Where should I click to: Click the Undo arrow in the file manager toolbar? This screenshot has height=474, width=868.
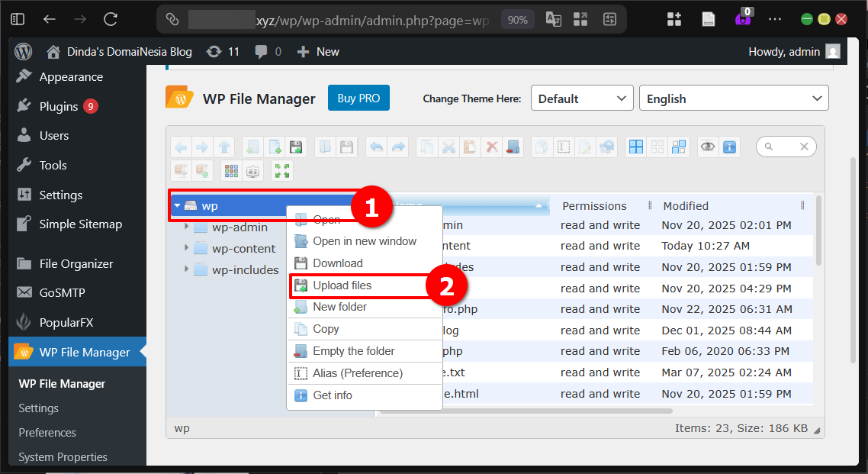click(377, 147)
